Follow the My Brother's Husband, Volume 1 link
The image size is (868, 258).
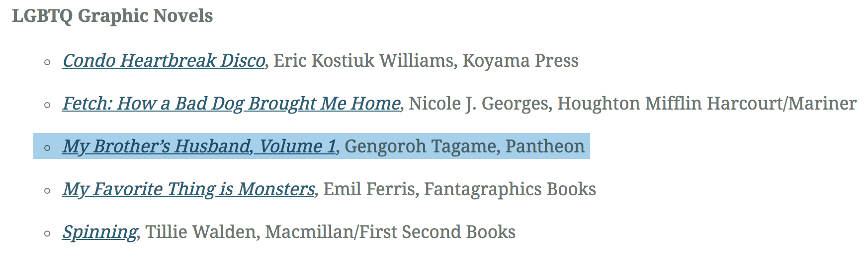click(x=199, y=146)
